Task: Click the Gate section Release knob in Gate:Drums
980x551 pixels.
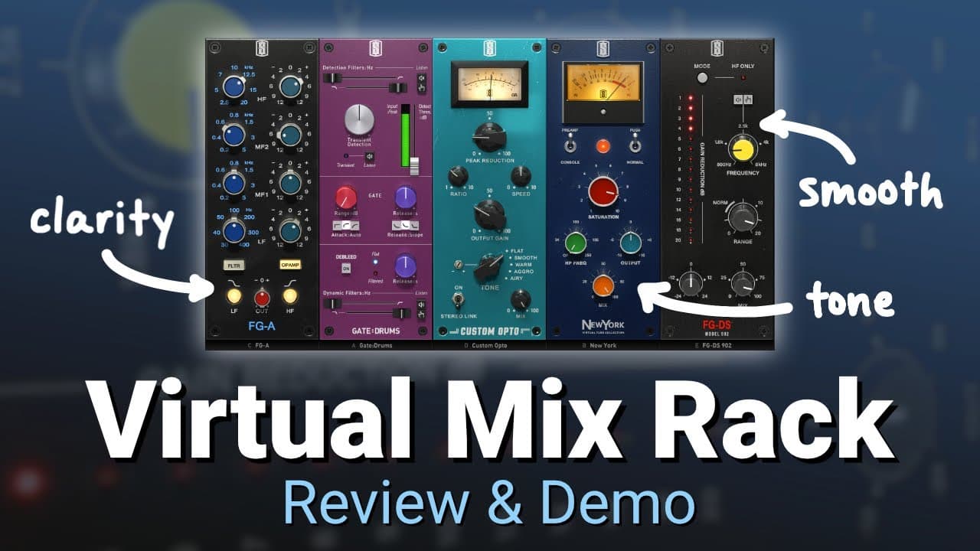Action: [x=405, y=197]
